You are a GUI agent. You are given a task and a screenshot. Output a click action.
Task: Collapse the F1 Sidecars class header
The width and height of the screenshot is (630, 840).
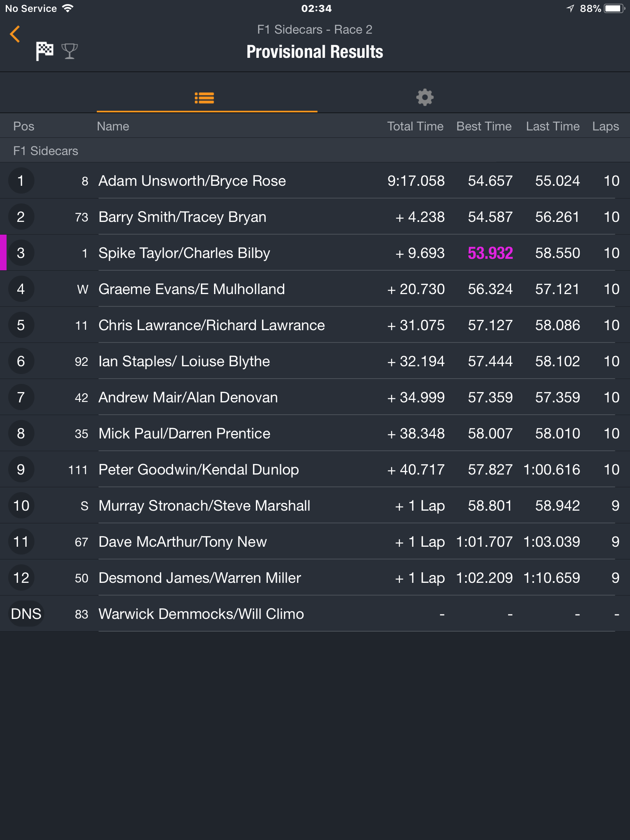coord(315,151)
